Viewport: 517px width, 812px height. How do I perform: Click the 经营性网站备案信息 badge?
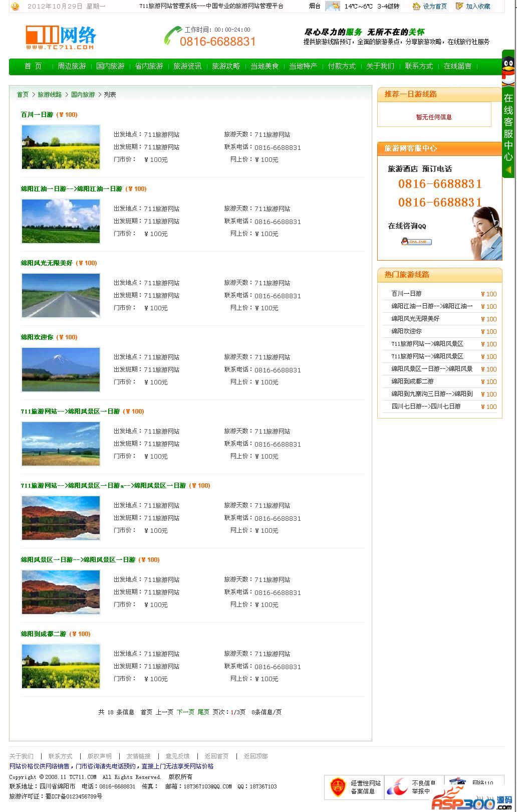tap(354, 787)
